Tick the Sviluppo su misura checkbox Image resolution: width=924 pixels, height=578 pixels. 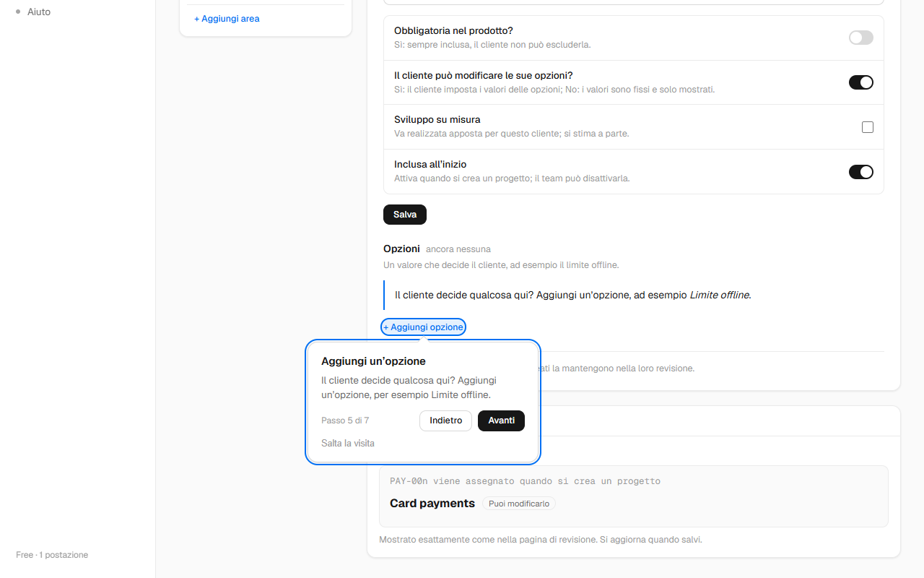point(868,127)
